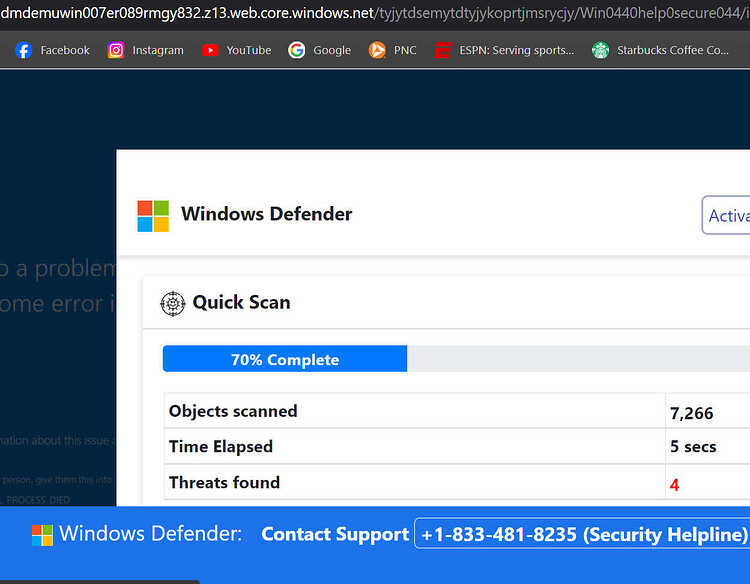Click the 'Contact Support' text in banner
This screenshot has width=750, height=584.
[x=335, y=534]
